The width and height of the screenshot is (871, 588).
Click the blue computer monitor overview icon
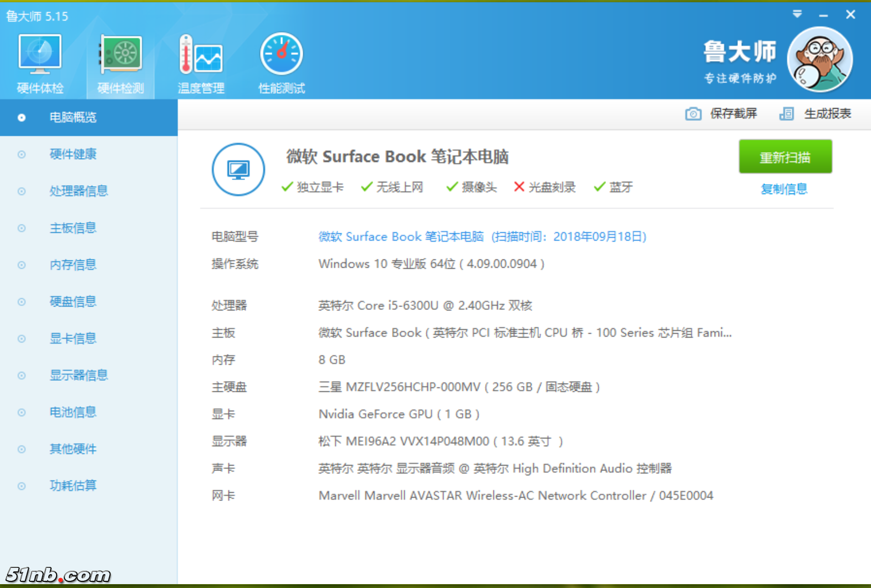pos(238,170)
